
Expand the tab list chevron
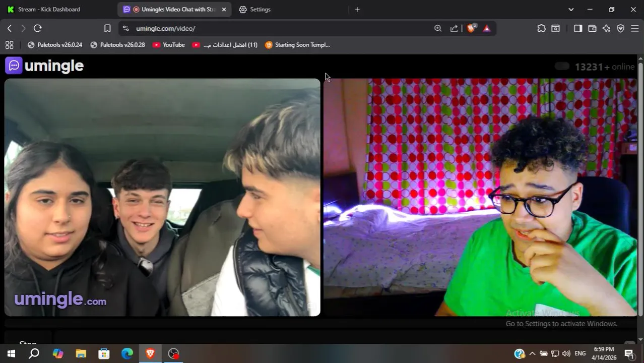pos(571,9)
